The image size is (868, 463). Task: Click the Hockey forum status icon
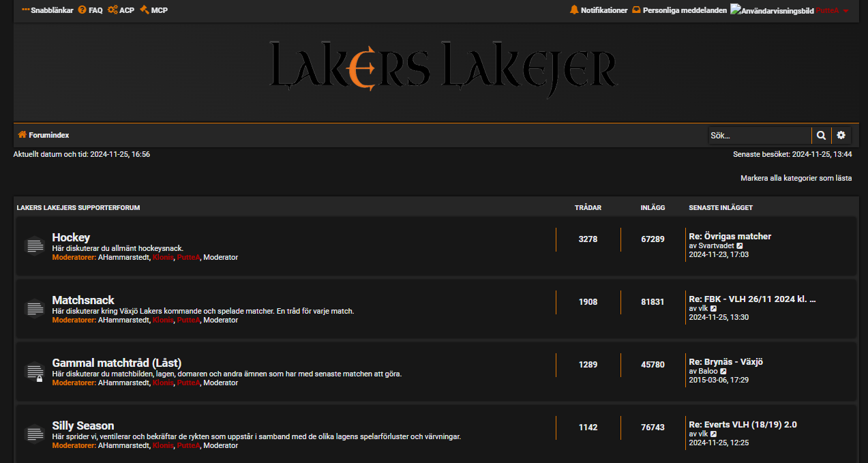click(34, 245)
